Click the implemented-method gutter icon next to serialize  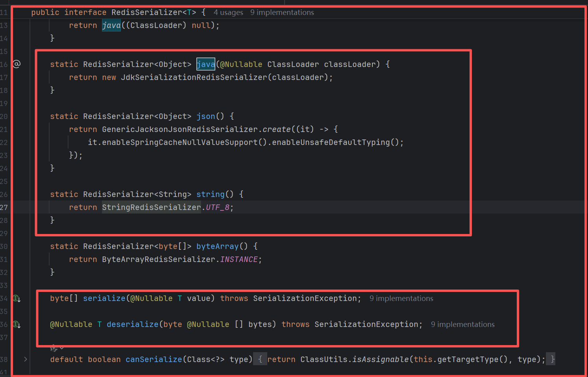17,299
